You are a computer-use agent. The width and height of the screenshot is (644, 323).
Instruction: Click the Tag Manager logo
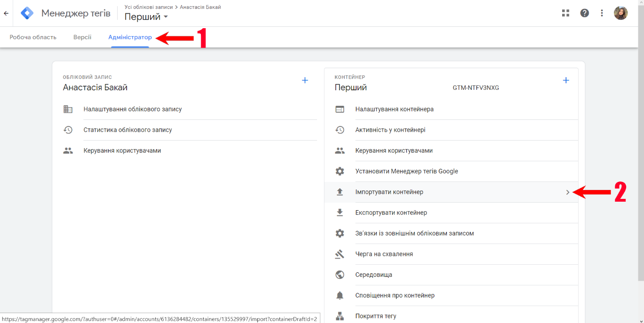27,13
